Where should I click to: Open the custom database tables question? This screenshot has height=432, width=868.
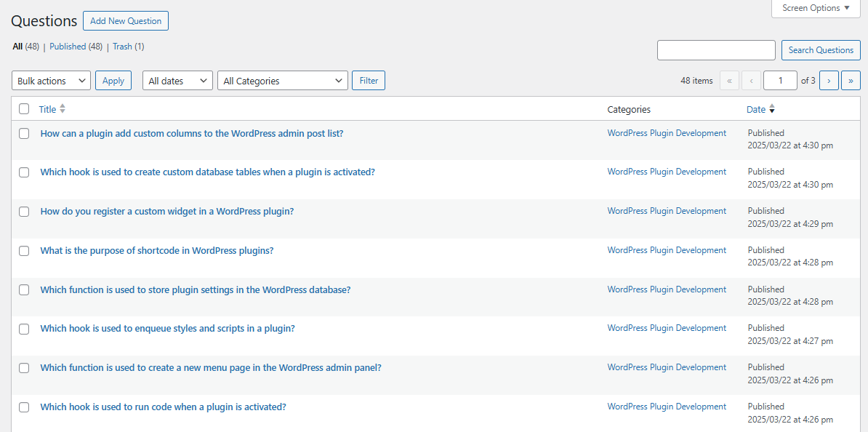pyautogui.click(x=207, y=172)
